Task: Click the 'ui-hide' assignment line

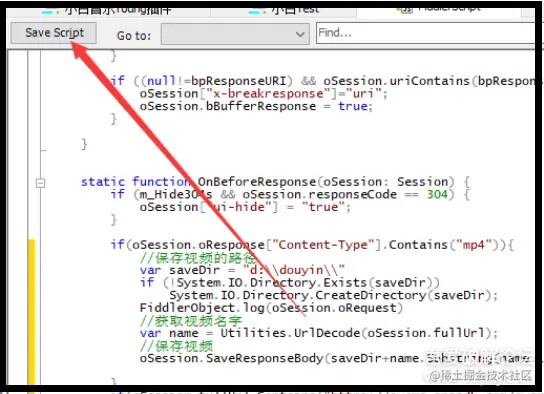Action: coord(245,207)
